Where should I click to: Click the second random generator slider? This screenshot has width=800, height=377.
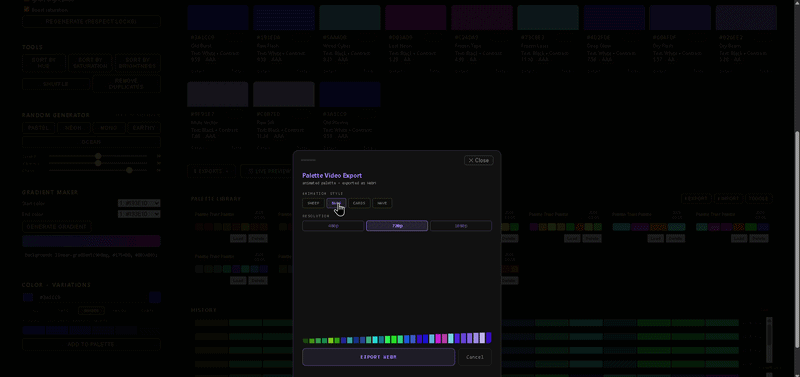tap(98, 163)
